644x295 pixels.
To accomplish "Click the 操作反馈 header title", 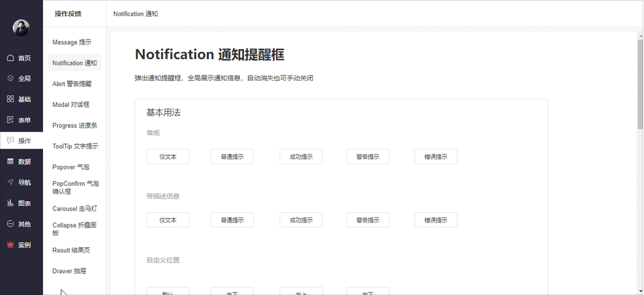I will (x=68, y=14).
